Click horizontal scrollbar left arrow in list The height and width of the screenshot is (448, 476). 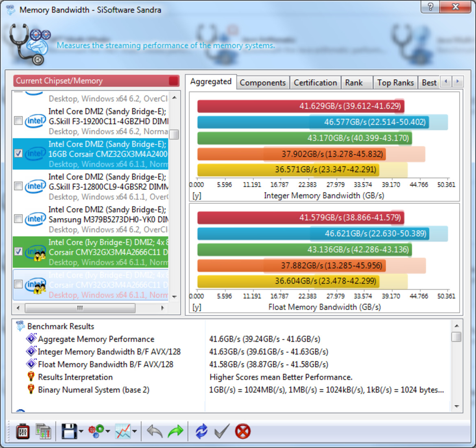tap(18, 308)
